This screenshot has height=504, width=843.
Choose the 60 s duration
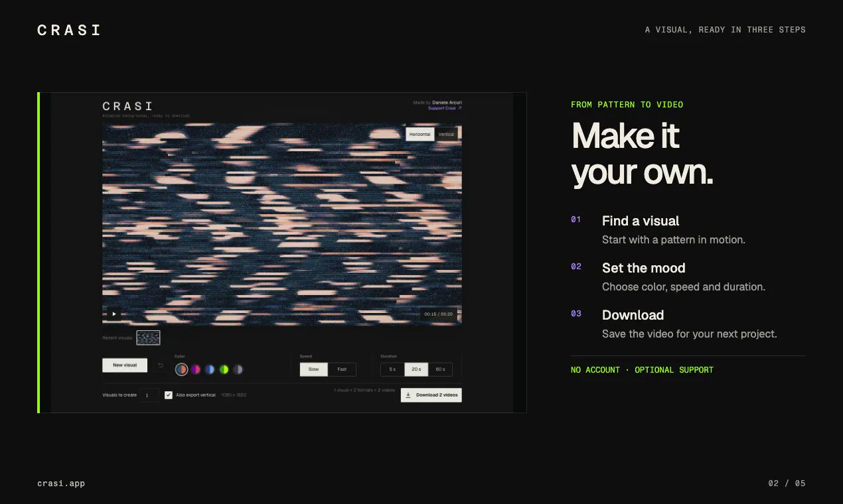coord(440,369)
